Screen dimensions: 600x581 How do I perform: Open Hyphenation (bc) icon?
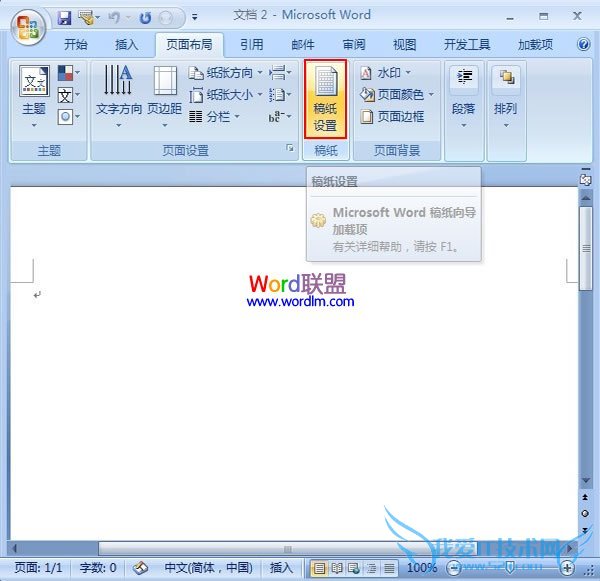[280, 116]
